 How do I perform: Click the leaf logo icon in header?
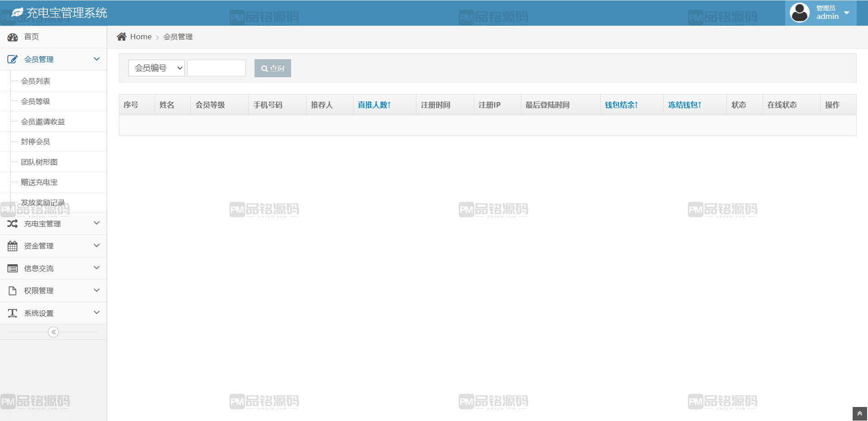(17, 13)
